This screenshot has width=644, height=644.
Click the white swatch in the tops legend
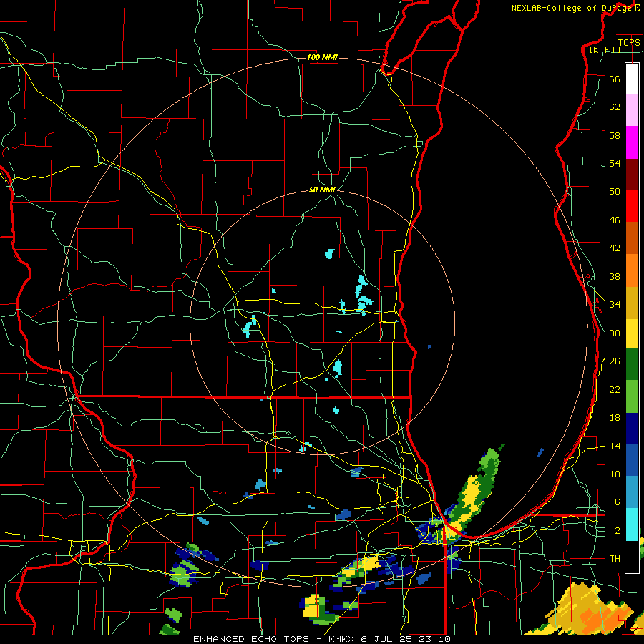[x=632, y=79]
